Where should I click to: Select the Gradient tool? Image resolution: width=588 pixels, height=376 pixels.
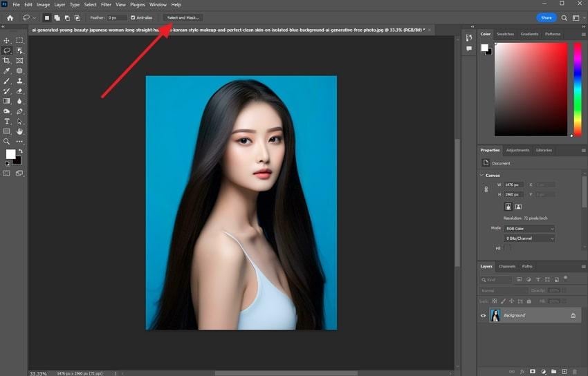coord(7,101)
